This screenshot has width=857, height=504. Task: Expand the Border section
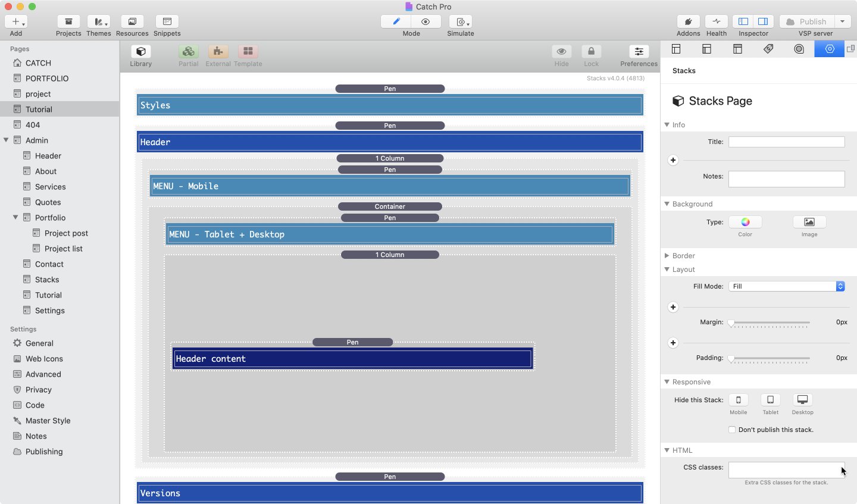667,256
